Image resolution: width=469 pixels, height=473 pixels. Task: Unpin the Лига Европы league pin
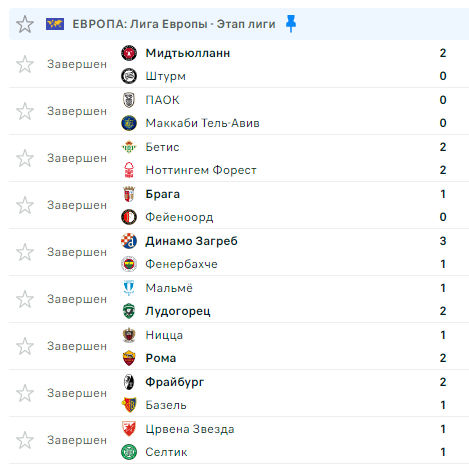291,23
